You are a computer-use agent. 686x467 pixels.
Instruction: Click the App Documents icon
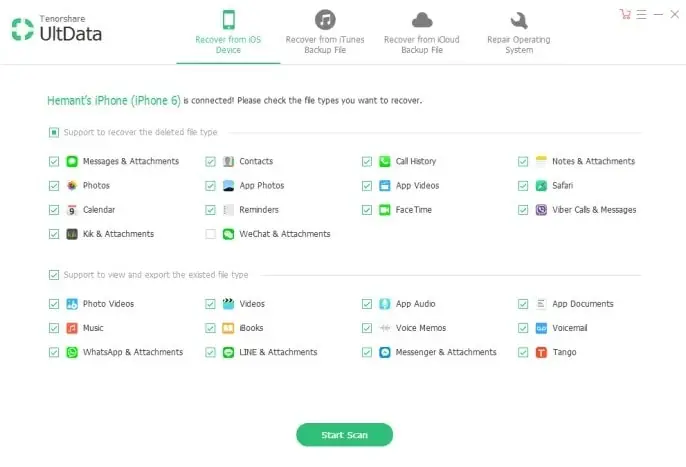click(x=541, y=304)
